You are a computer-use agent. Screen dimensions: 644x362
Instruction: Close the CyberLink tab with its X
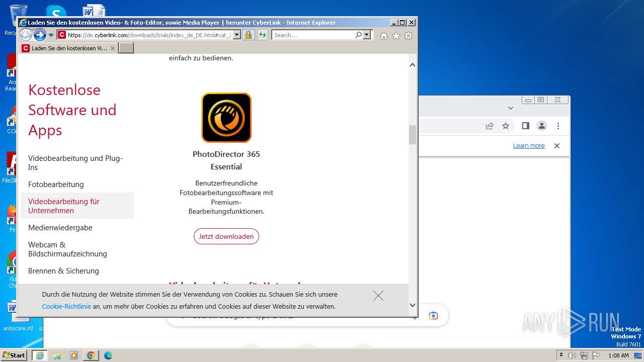click(x=113, y=48)
